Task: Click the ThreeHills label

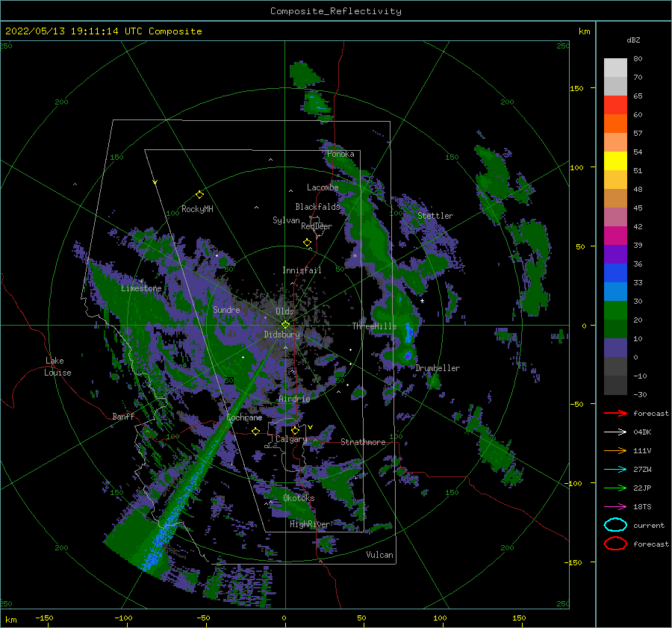Action: [x=375, y=326]
